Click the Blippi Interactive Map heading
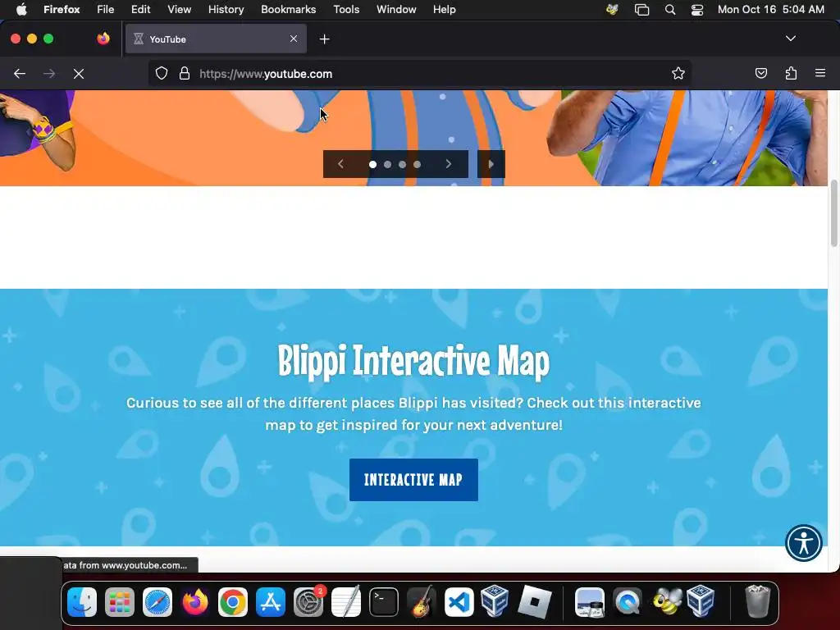The height and width of the screenshot is (630, 840). [x=413, y=362]
